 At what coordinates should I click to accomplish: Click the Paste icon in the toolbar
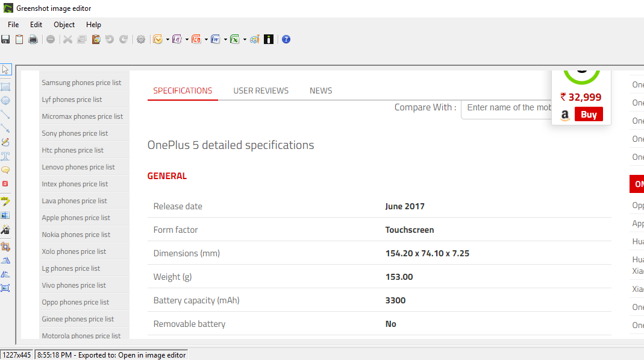click(96, 39)
